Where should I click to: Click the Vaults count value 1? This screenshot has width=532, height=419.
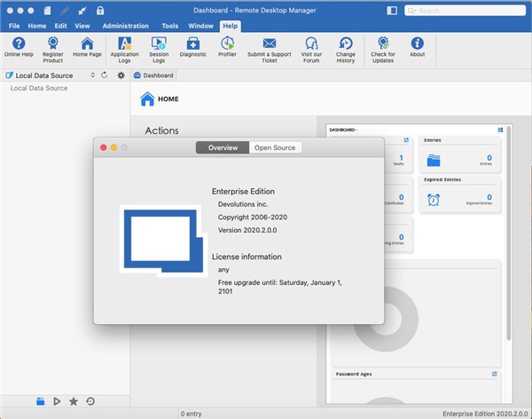pos(401,158)
